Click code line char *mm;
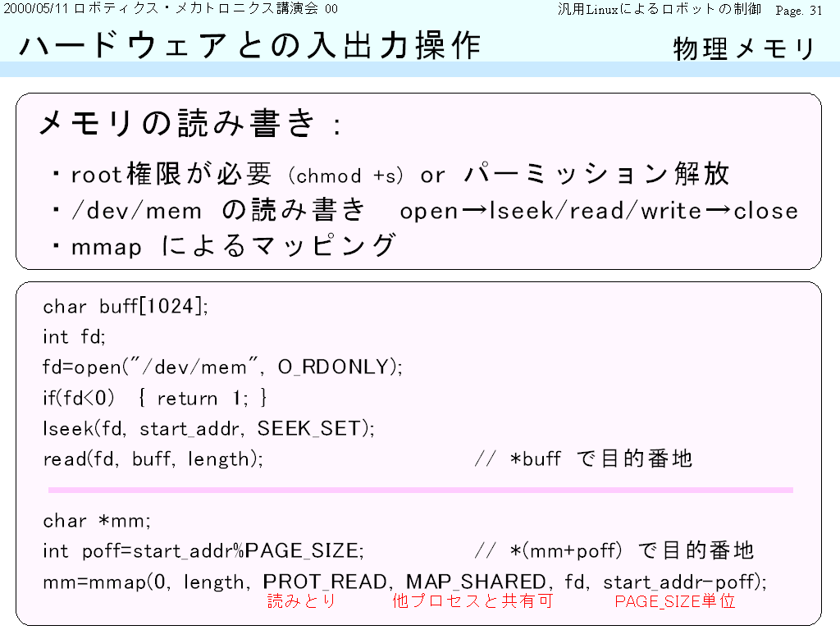The height and width of the screenshot is (630, 840). pyautogui.click(x=97, y=520)
